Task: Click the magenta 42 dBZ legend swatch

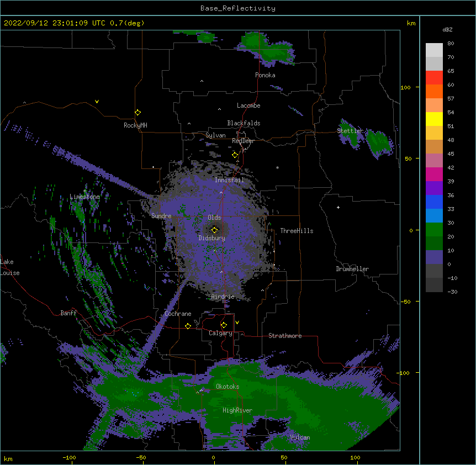Action: pos(434,174)
